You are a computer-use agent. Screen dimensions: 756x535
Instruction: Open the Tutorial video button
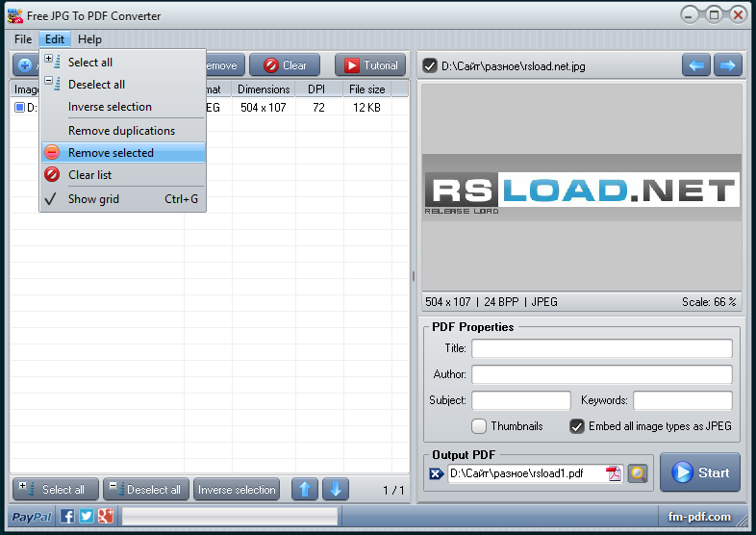370,65
